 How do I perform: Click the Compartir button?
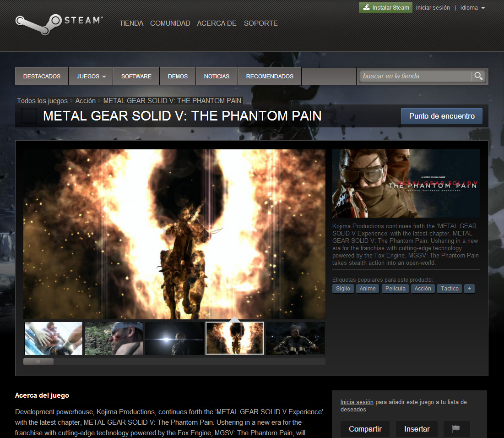365,429
